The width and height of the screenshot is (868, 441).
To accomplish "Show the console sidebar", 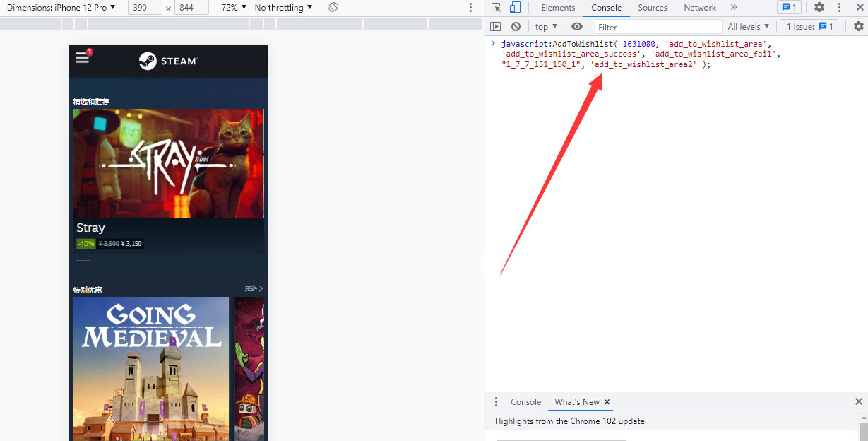I will (496, 27).
